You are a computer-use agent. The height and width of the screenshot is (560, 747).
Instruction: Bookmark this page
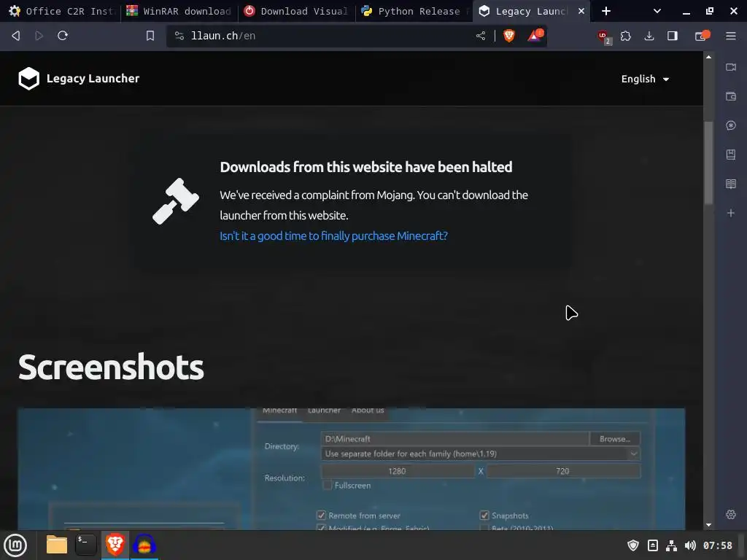pos(150,36)
